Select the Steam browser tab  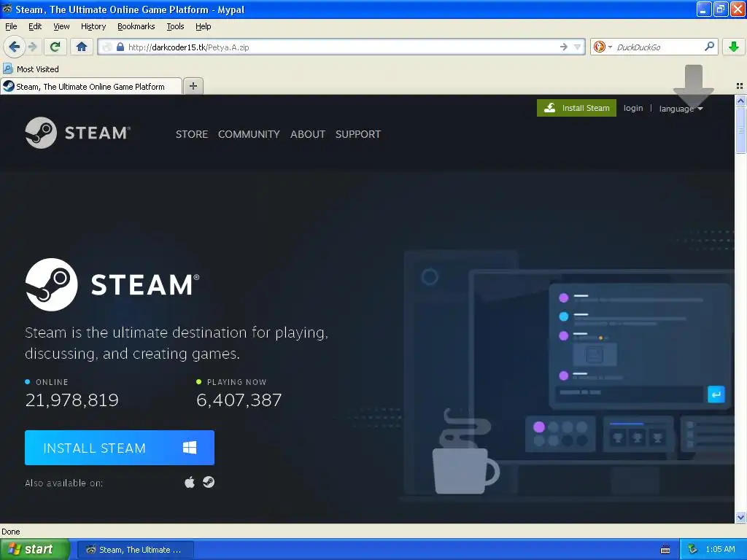[x=91, y=86]
